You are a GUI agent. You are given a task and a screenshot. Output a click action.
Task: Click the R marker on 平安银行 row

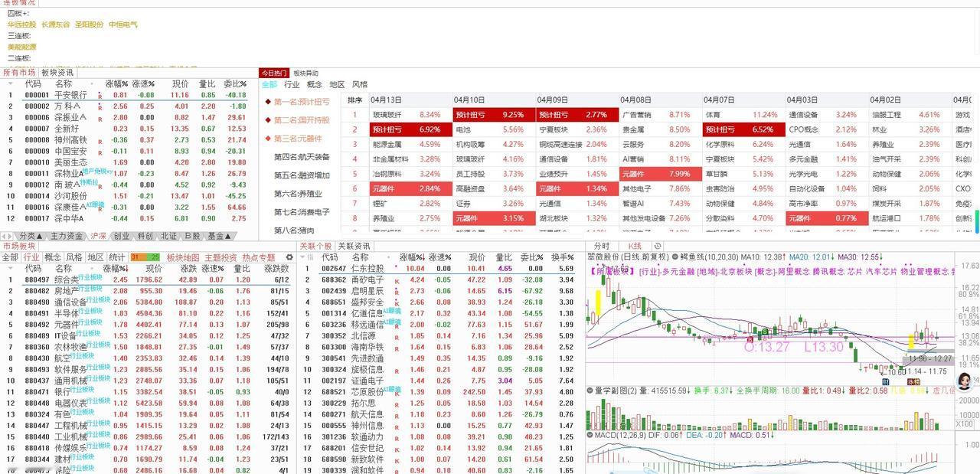click(x=100, y=96)
